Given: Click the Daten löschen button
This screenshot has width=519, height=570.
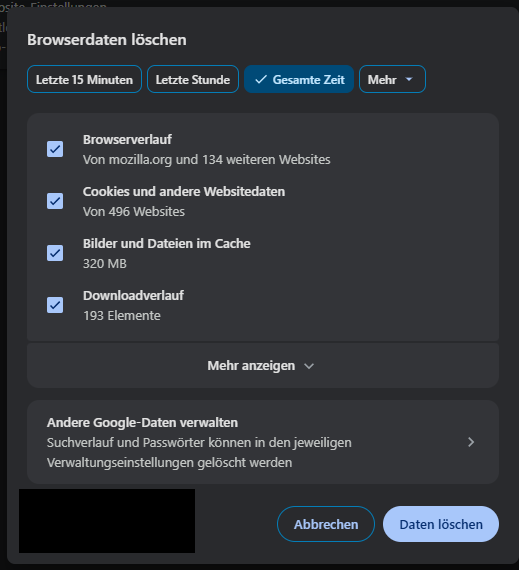Looking at the screenshot, I should coord(441,524).
